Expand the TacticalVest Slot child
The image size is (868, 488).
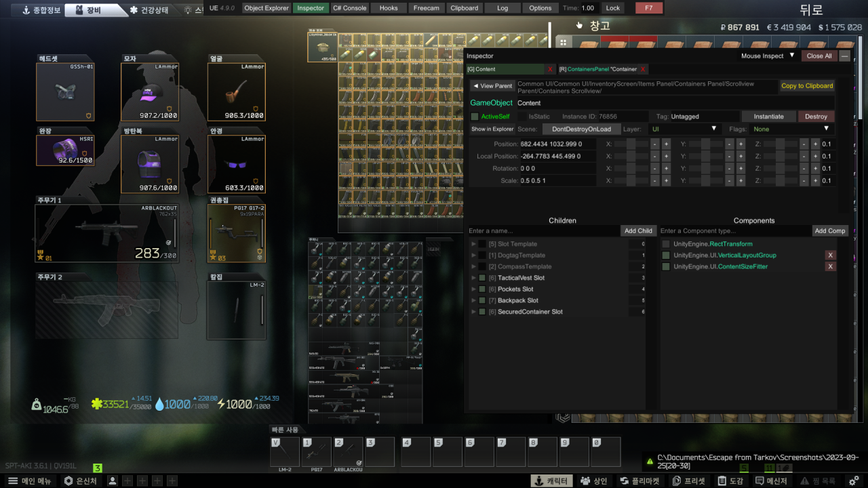474,278
